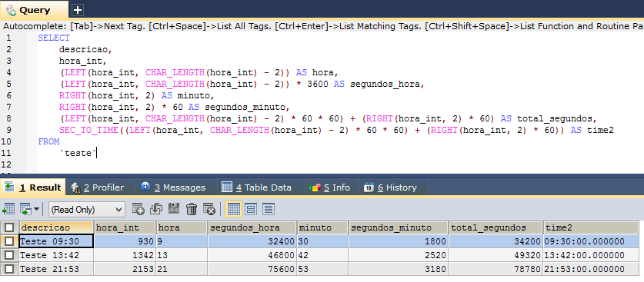Select the time2 cell 09:30:00.000000
This screenshot has height=282, width=644.
(x=591, y=241)
